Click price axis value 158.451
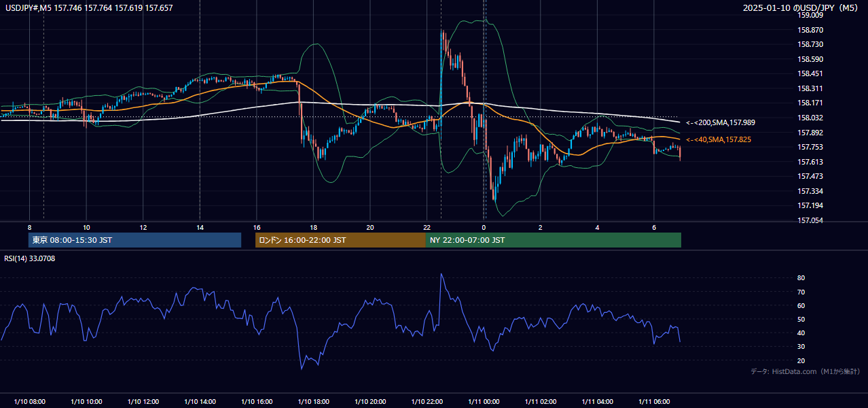The width and height of the screenshot is (868, 408). point(810,74)
